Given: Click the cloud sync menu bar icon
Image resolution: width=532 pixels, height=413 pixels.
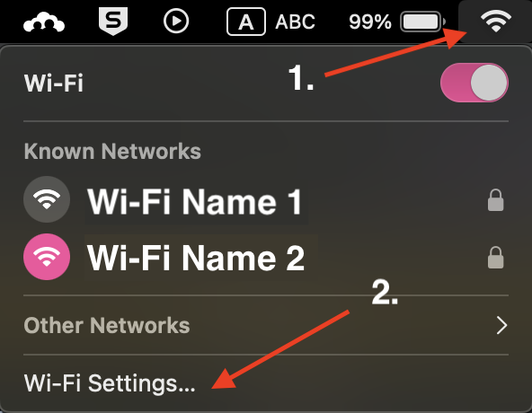Looking at the screenshot, I should tap(44, 22).
